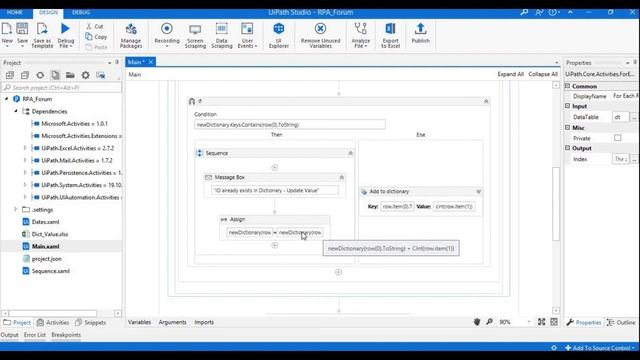Open the Variables panel
The image size is (640, 360).
(139, 322)
